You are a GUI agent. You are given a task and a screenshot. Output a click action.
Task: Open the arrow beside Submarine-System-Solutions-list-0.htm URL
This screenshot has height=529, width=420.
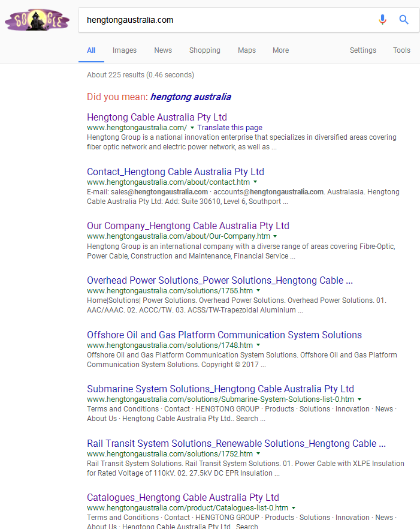pyautogui.click(x=359, y=399)
